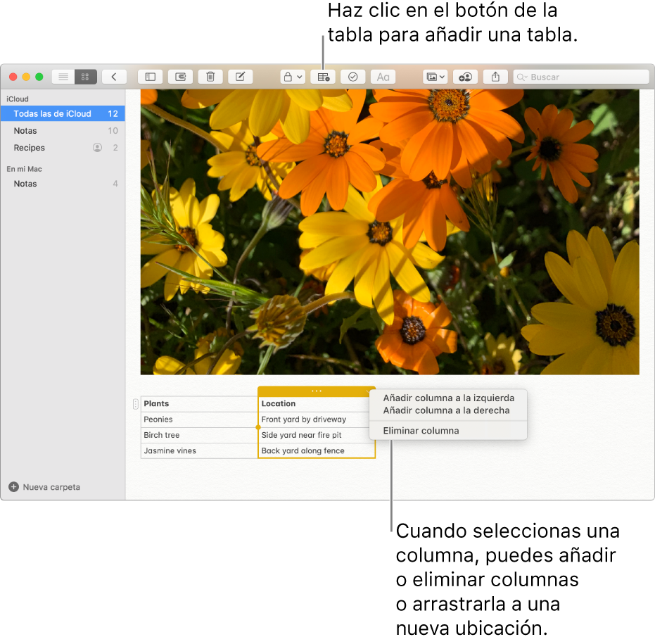Click the row handle left of Plants
This screenshot has height=644, width=655.
(x=135, y=404)
